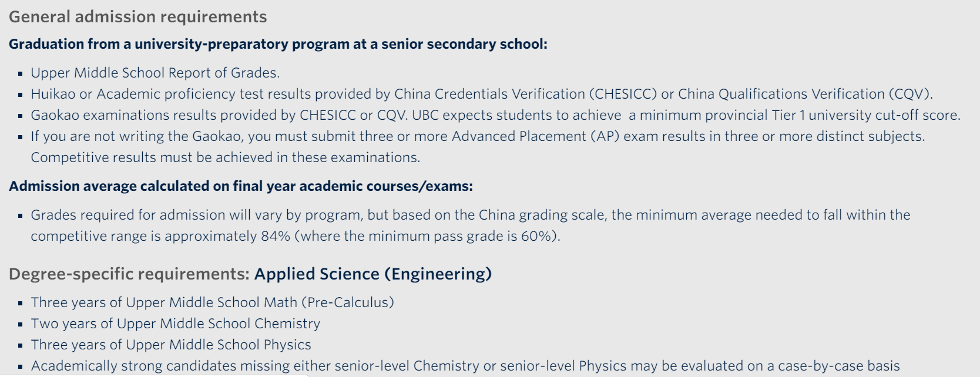Click the Upper Middle School Math (Pre-Calculus) line

212,302
